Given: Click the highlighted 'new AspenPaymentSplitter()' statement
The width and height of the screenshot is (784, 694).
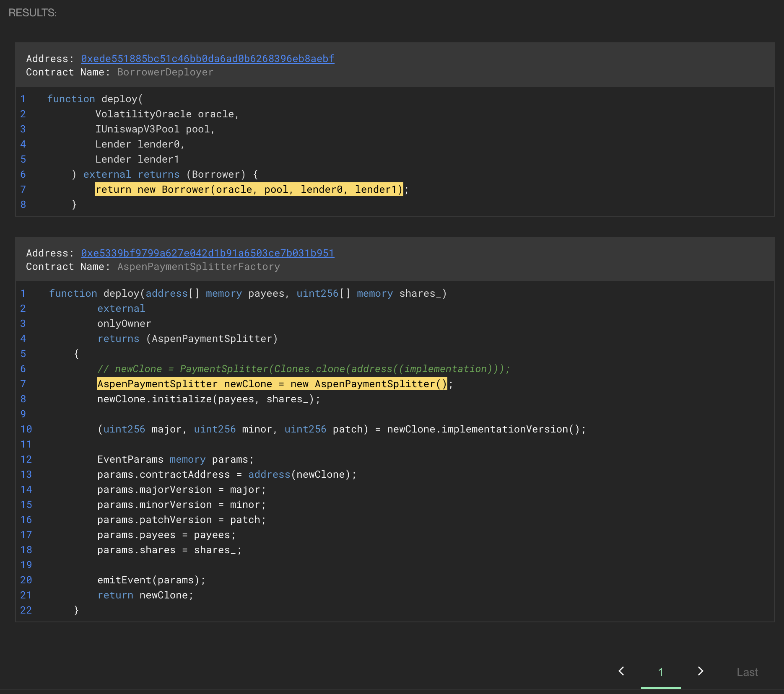Looking at the screenshot, I should (x=272, y=384).
